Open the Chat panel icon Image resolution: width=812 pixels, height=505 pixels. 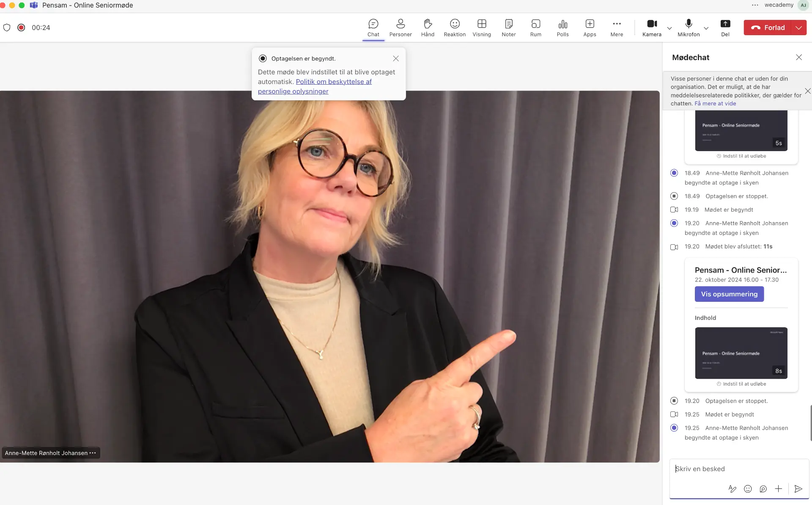pos(373,28)
